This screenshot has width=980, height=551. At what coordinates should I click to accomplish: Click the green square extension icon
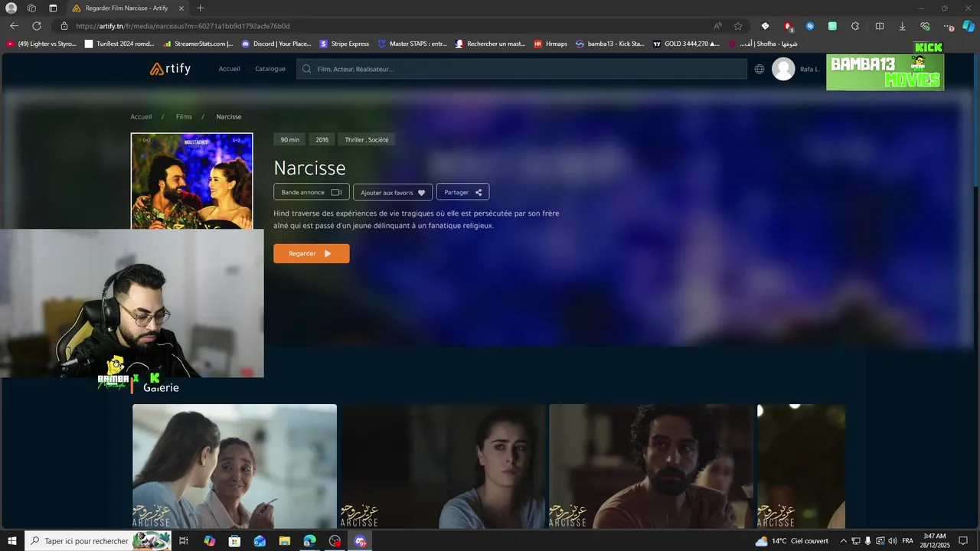(832, 26)
